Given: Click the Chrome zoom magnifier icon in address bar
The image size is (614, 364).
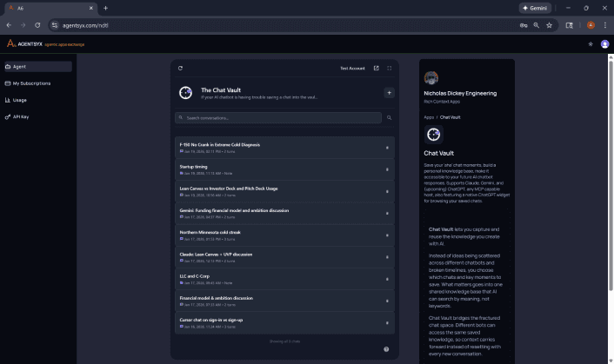Looking at the screenshot, I should click(x=536, y=25).
